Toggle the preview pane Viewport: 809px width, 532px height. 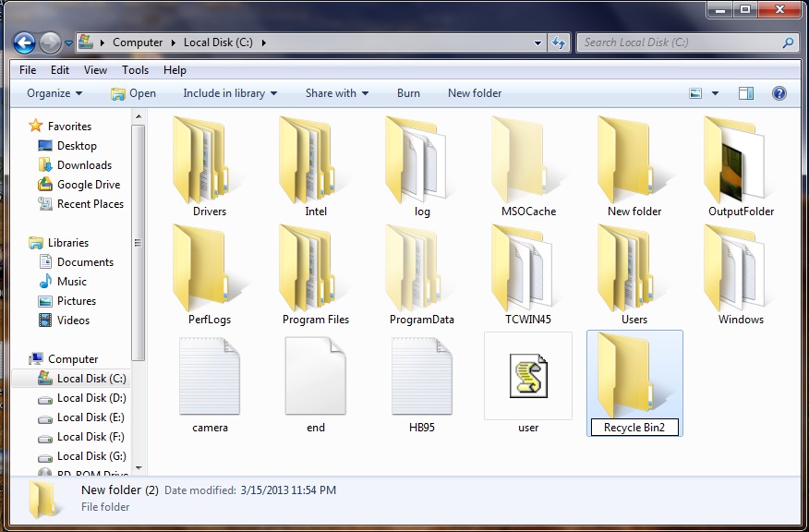tap(745, 93)
